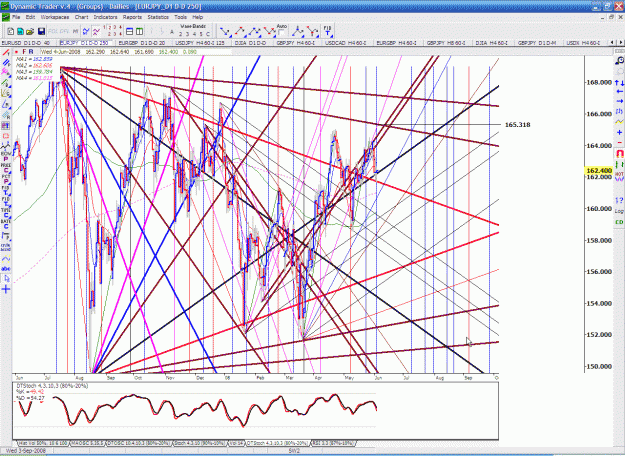The width and height of the screenshot is (625, 456).
Task: Click the three-point swing projection icon
Action: 255,31
